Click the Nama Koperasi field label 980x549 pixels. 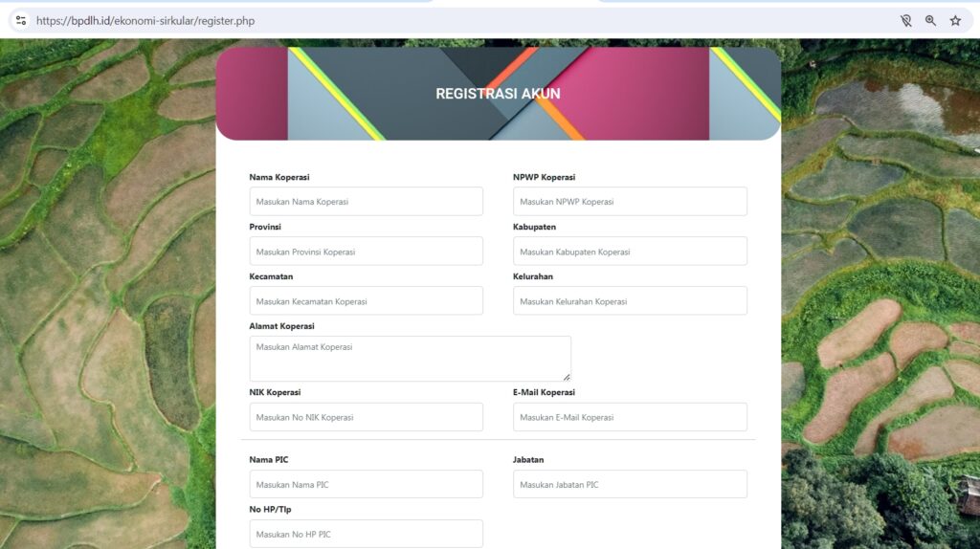(279, 177)
